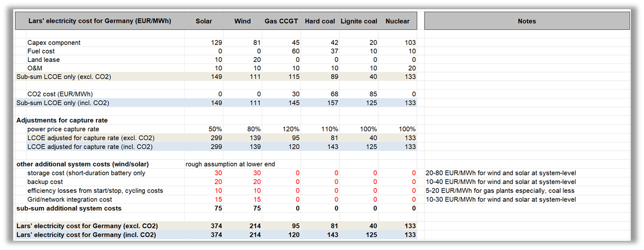This screenshot has width=644, height=250.
Task: Click the sub-sum additional system costs label
Action: tap(69, 208)
